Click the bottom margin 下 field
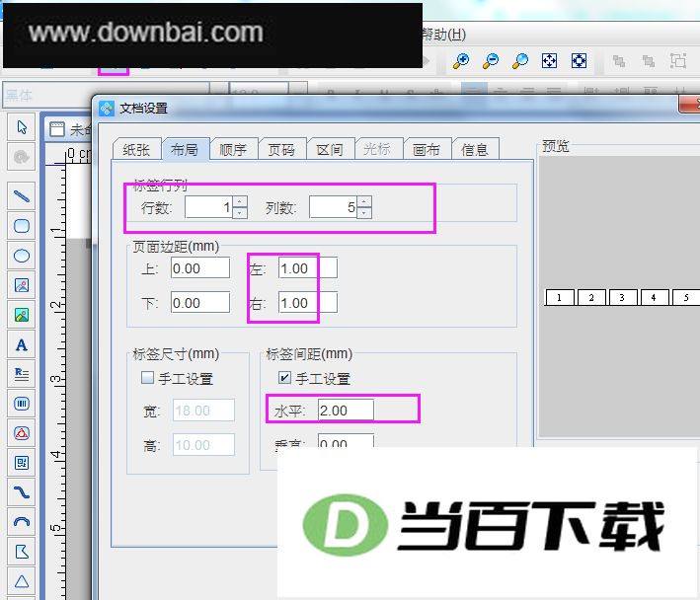Viewport: 700px width, 600px height. [x=200, y=303]
